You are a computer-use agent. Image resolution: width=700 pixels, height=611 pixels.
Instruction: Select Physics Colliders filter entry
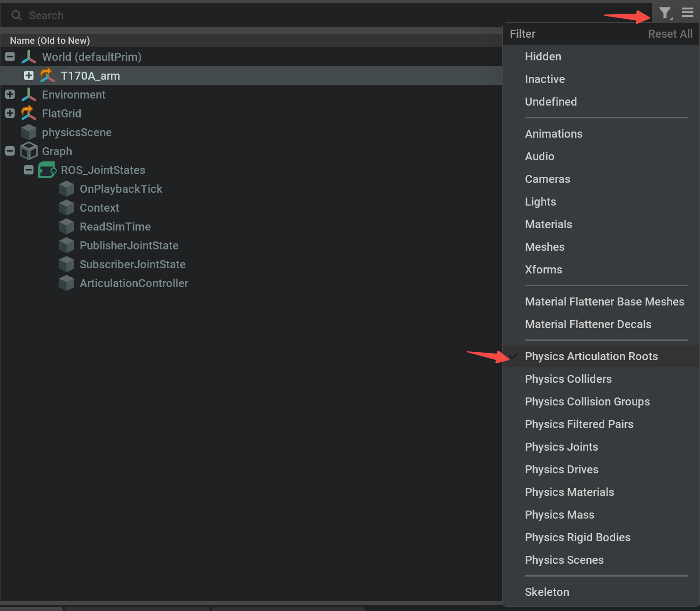(600, 379)
